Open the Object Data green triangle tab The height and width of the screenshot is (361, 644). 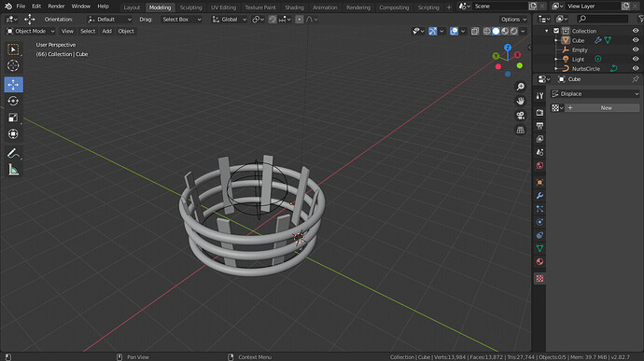click(539, 248)
